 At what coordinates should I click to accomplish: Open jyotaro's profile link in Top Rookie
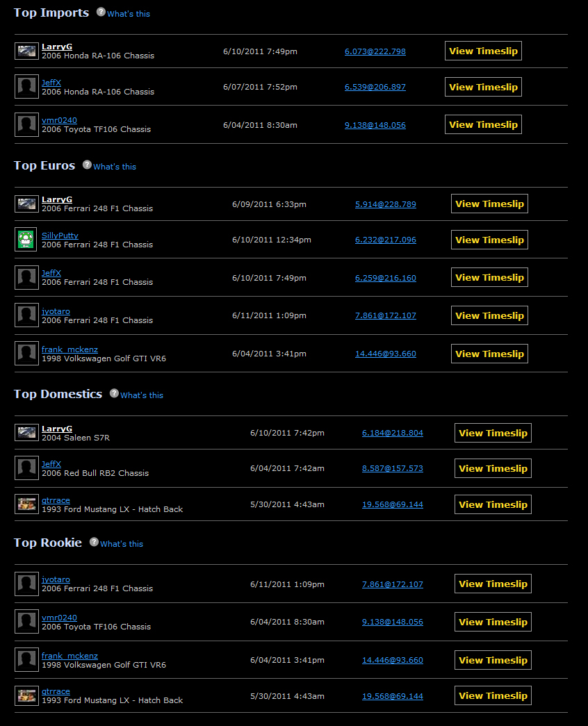[x=56, y=579]
